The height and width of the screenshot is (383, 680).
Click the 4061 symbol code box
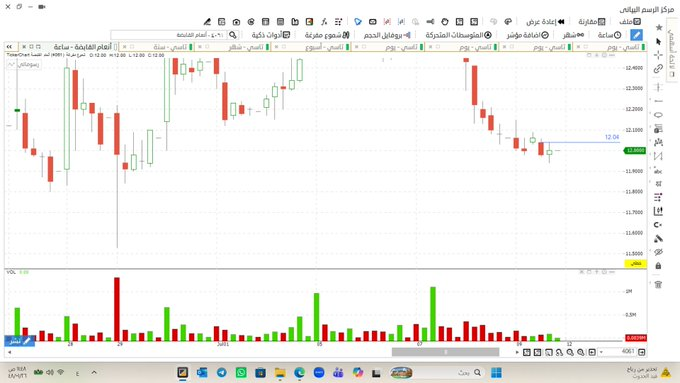(x=621, y=352)
